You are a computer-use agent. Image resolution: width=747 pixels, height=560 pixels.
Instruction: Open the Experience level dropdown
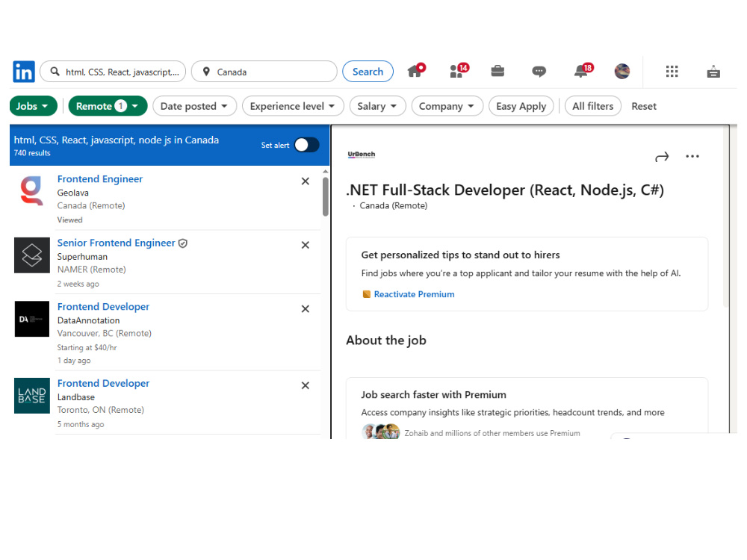(293, 106)
